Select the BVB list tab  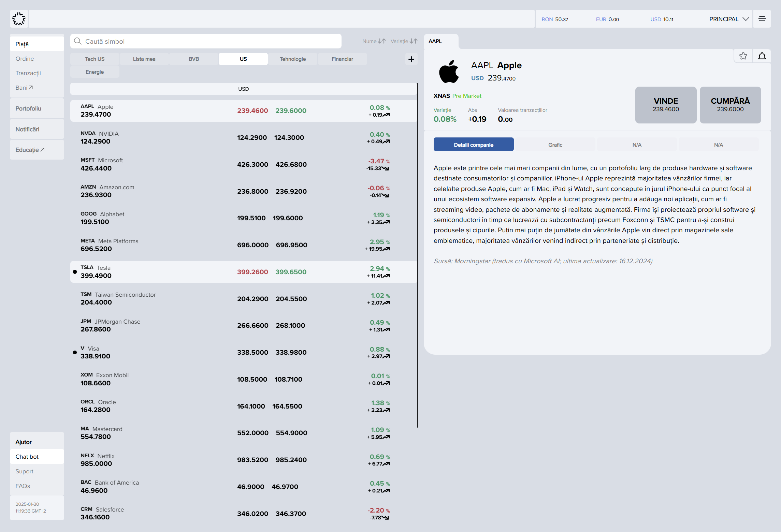coord(194,59)
